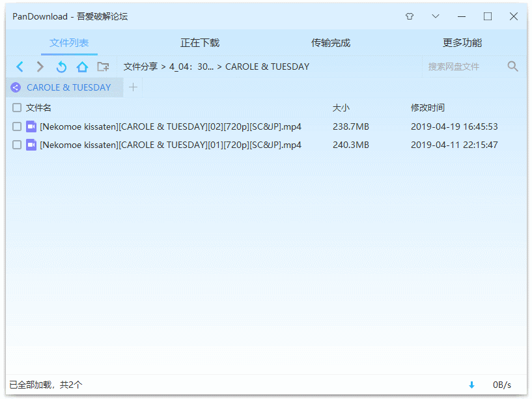
Task: Switch to the 更多功能 tab
Action: 462,42
